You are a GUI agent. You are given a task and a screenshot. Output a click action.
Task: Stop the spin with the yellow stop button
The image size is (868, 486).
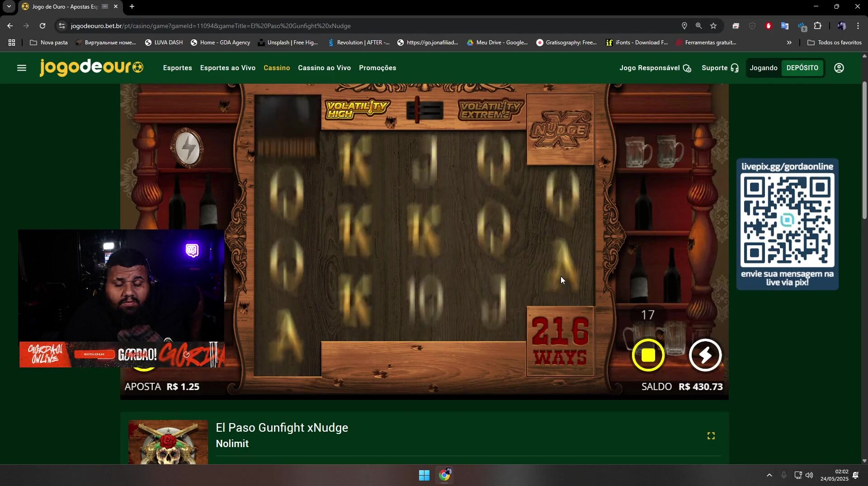click(x=648, y=355)
